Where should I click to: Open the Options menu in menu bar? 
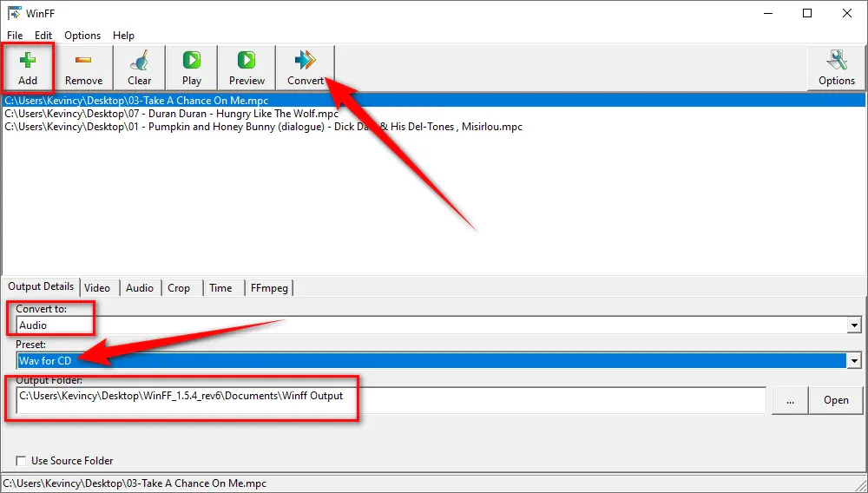(82, 36)
